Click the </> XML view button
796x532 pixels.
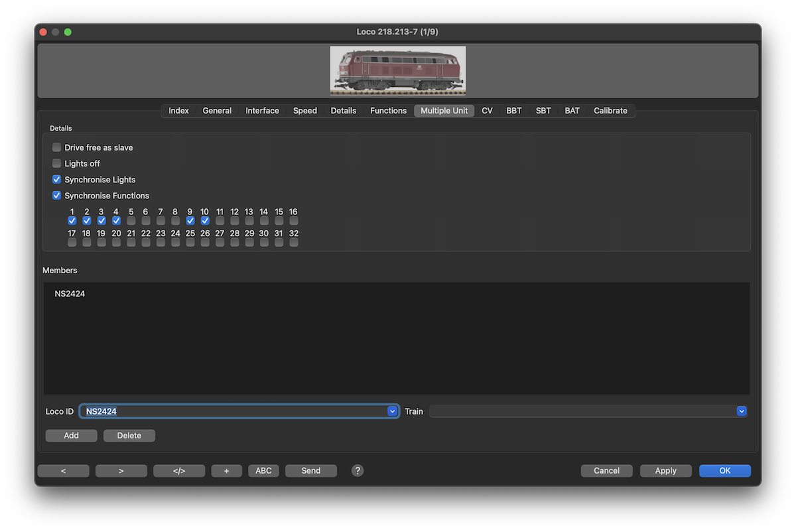tap(179, 471)
